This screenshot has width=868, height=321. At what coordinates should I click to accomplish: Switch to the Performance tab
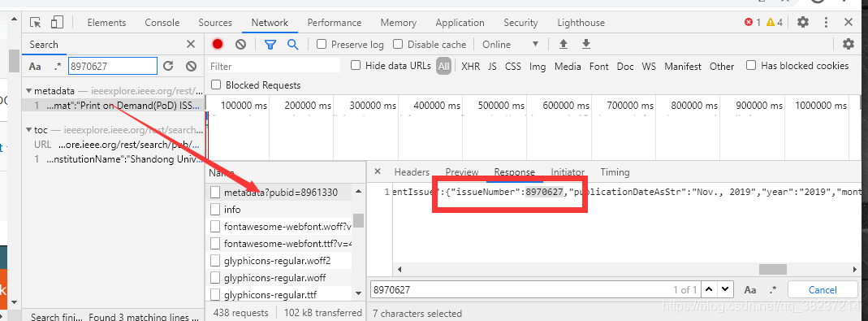[x=335, y=23]
